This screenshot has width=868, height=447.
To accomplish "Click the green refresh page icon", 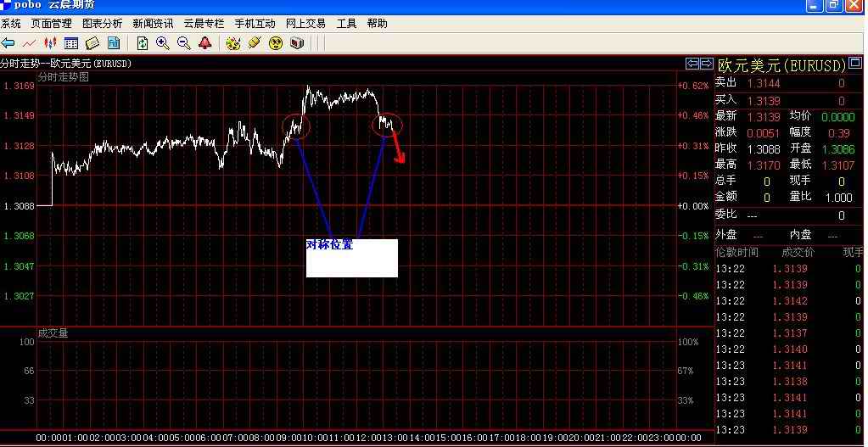I will tap(143, 42).
